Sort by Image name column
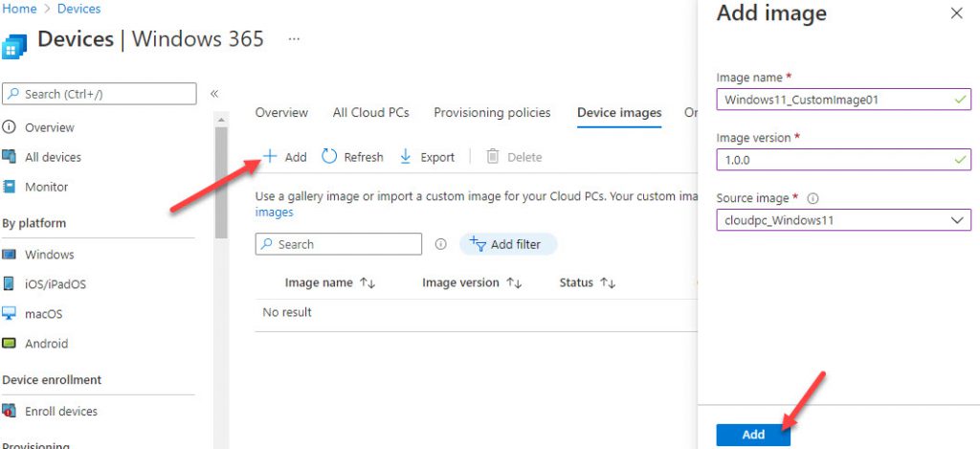980x449 pixels. (330, 282)
